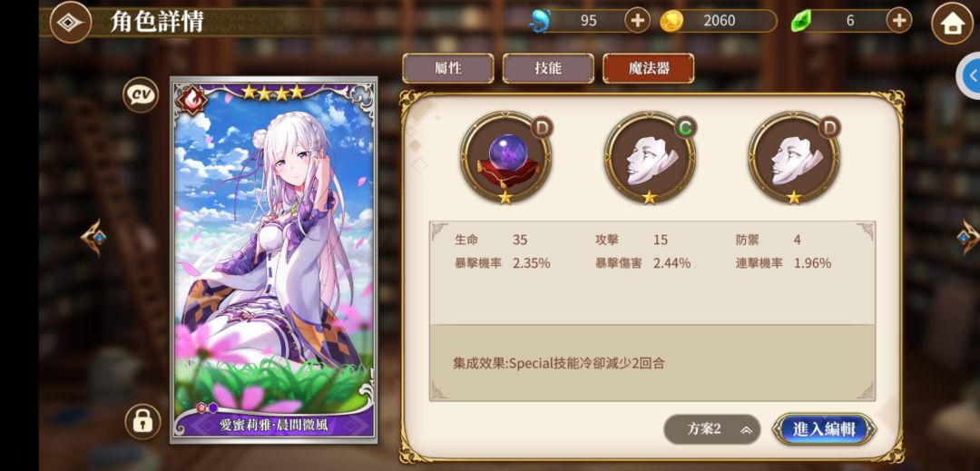Select the D-rank mask on the right
The image size is (980, 471).
pos(794,159)
